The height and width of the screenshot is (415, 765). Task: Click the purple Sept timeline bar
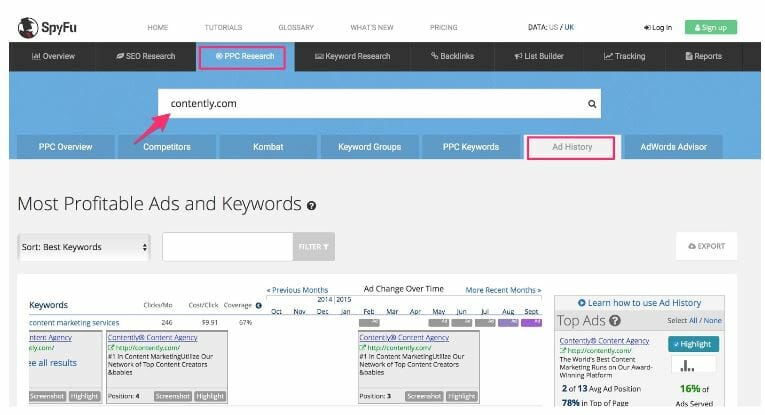[x=531, y=323]
